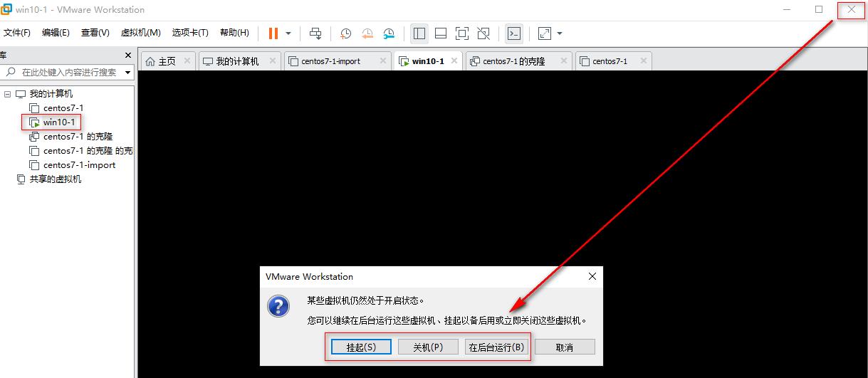This screenshot has width=868, height=378.
Task: Open the stretch display dropdown arrow
Action: [x=560, y=33]
